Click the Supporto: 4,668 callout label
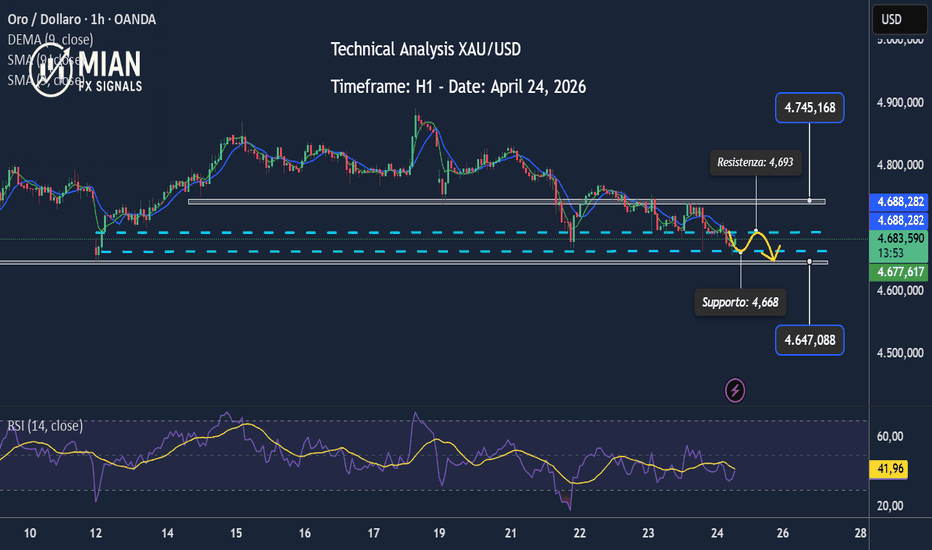Image resolution: width=932 pixels, height=550 pixels. (741, 303)
